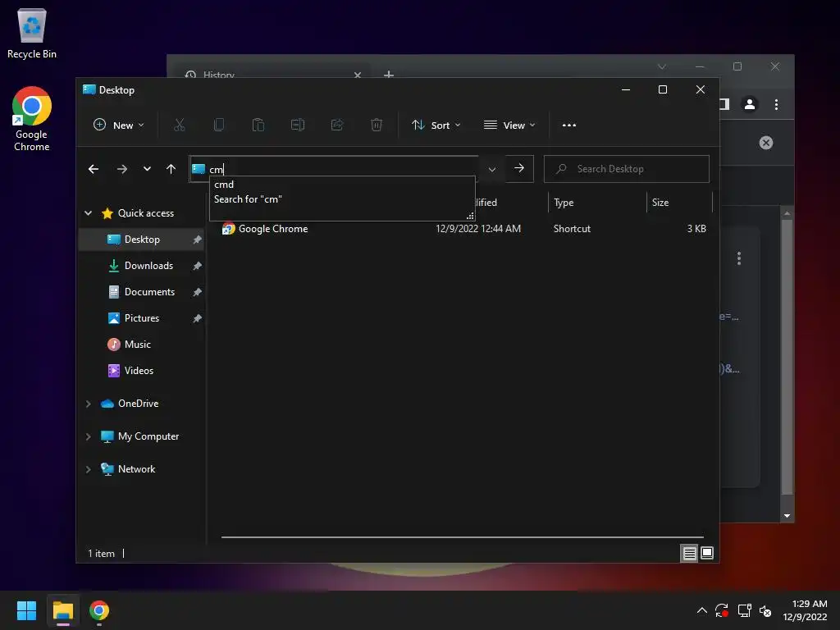Click the network tray icon
Viewport: 840px width, 630px height.
(744, 610)
